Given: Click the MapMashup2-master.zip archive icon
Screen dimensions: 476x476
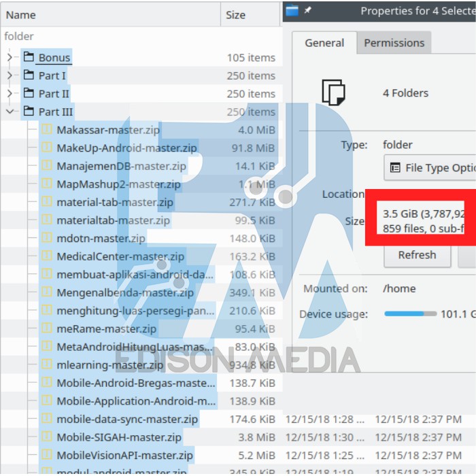Looking at the screenshot, I should pyautogui.click(x=47, y=184).
